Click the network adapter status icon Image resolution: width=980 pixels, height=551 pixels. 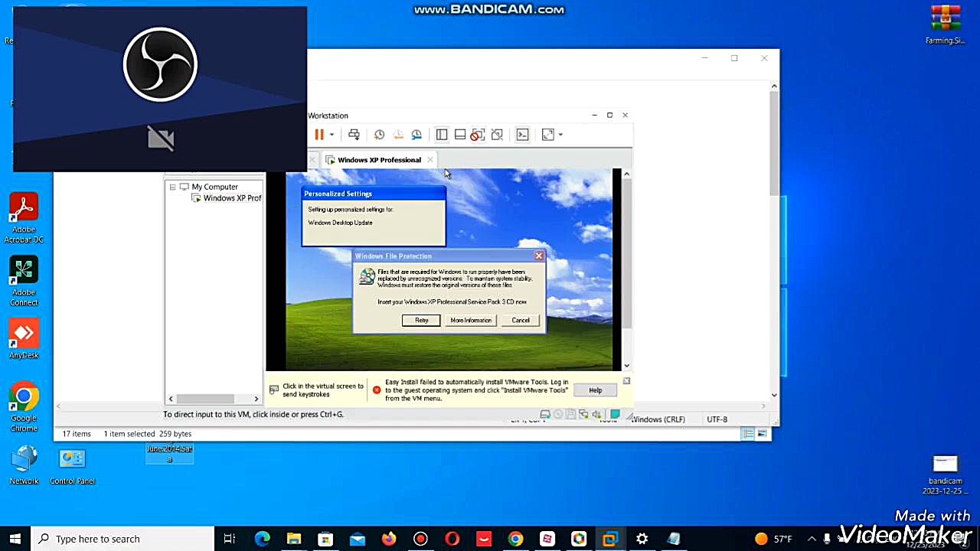coord(583,415)
